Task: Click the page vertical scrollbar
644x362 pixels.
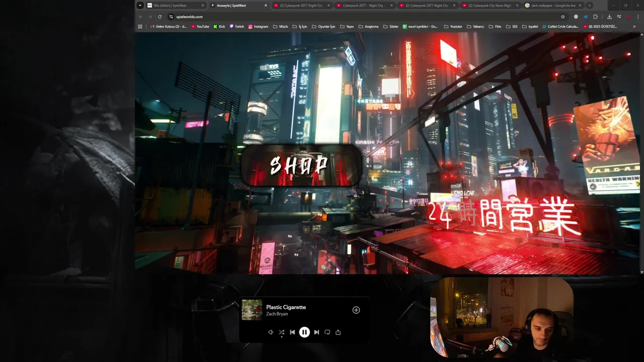Action: 641,153
